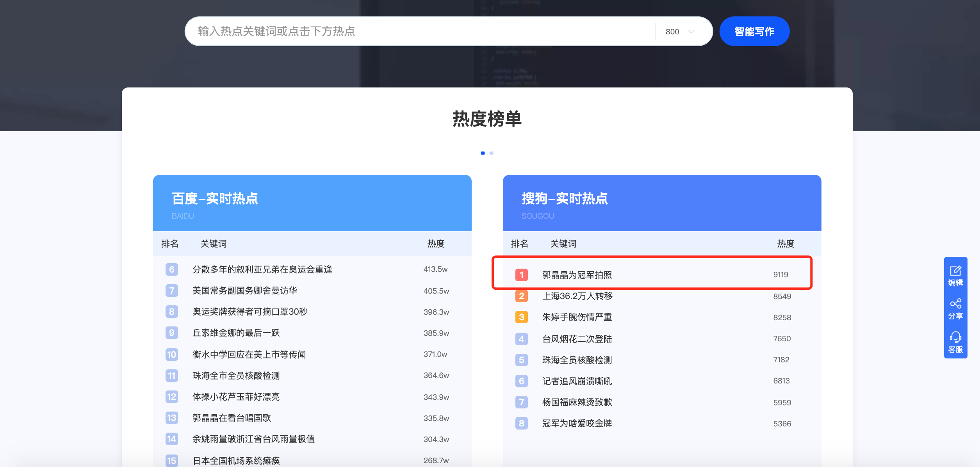980x467 pixels.
Task: Choose 郭晶晶在看台唱国歌 from Baidu list
Action: pyautogui.click(x=232, y=418)
